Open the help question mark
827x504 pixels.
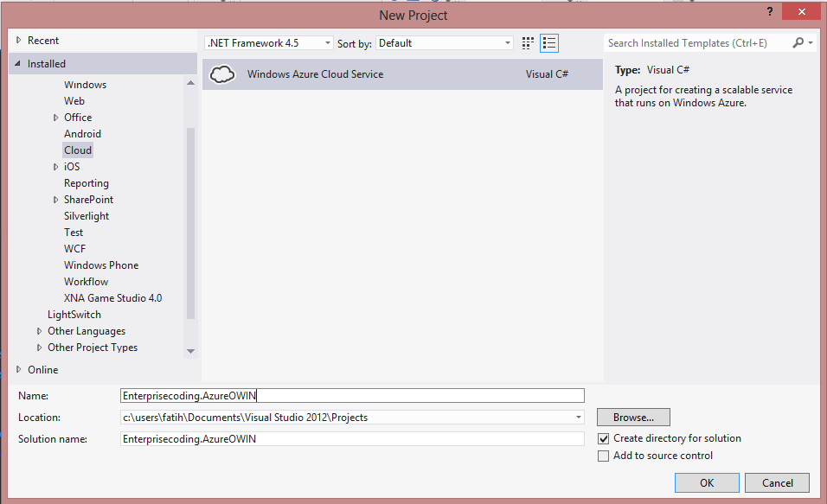(x=770, y=11)
